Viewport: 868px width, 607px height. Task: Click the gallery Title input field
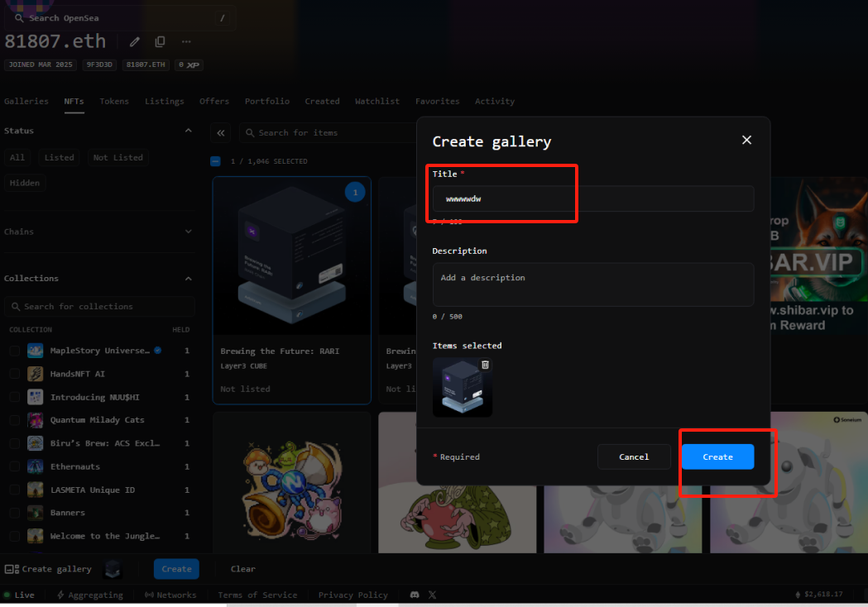click(x=593, y=198)
